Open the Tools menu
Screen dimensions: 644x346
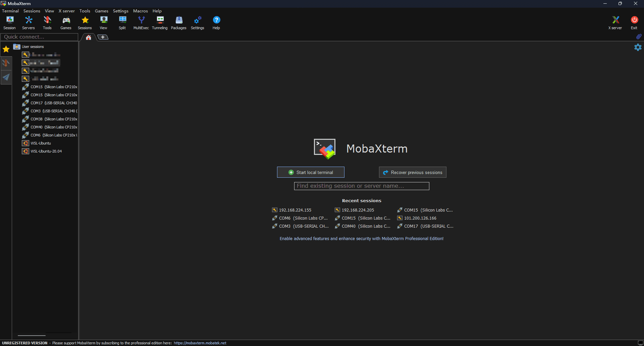[x=85, y=11]
